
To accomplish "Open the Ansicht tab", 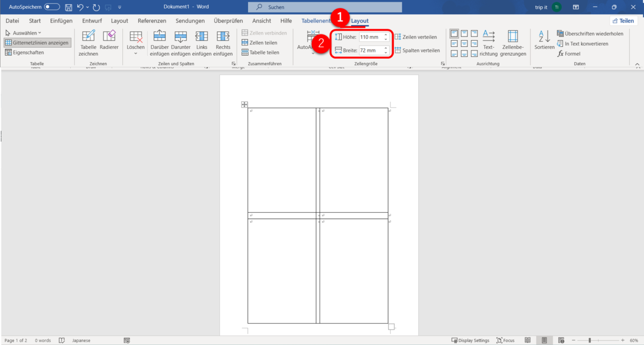I will 262,21.
